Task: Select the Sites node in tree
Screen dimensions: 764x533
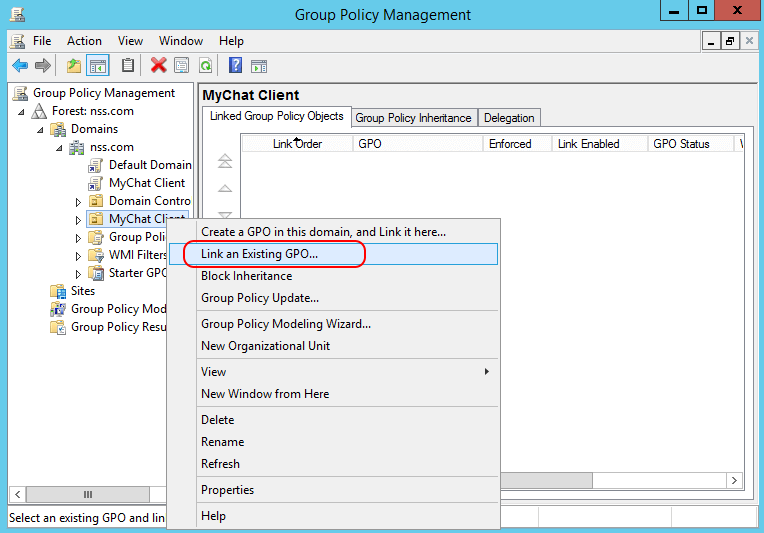Action: tap(83, 291)
